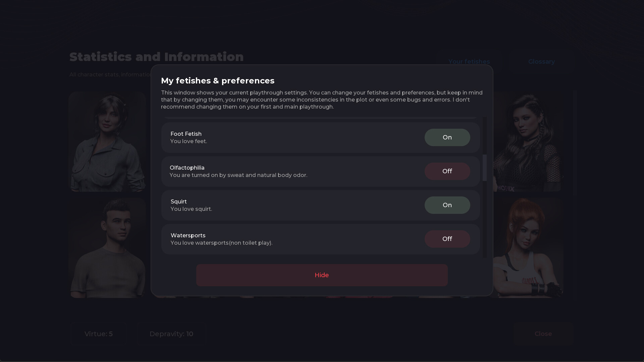The width and height of the screenshot is (644, 362).
Task: Click the preferences list scrollbar thumb
Action: pyautogui.click(x=484, y=168)
